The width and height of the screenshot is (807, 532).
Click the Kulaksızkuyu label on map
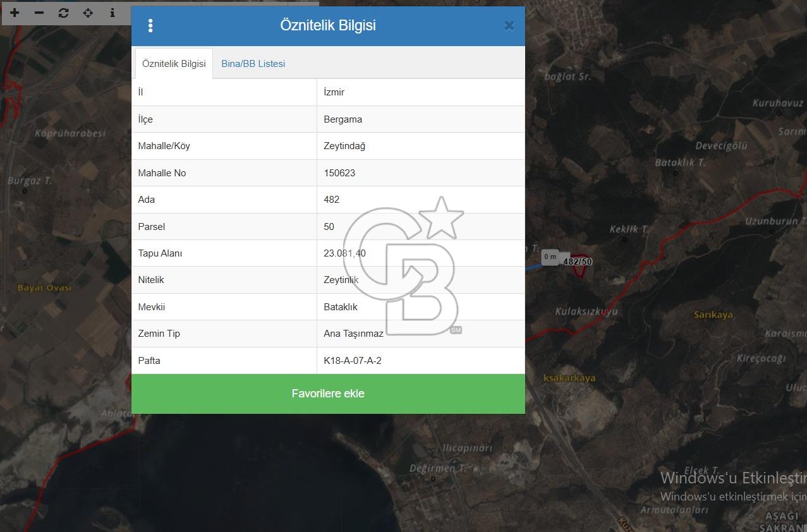pos(586,311)
